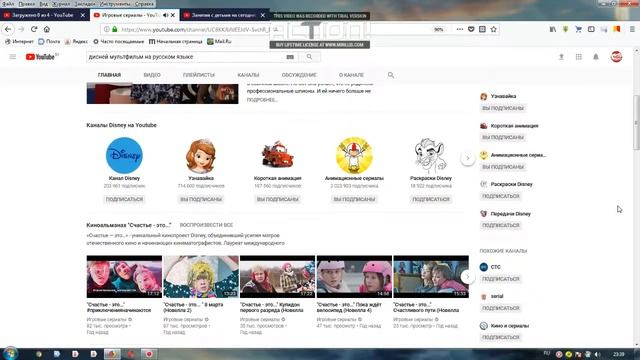Open the Справка menu in the menu bar
The height and width of the screenshot is (360, 640).
click(x=144, y=4)
